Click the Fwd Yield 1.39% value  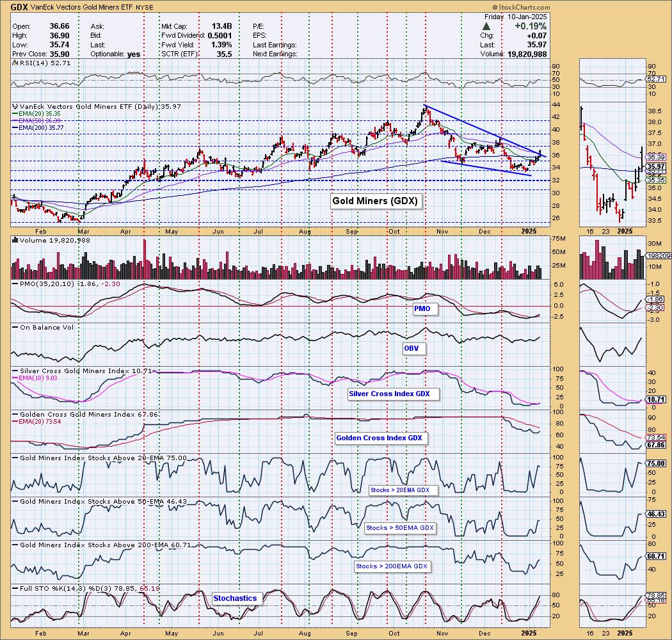[221, 45]
